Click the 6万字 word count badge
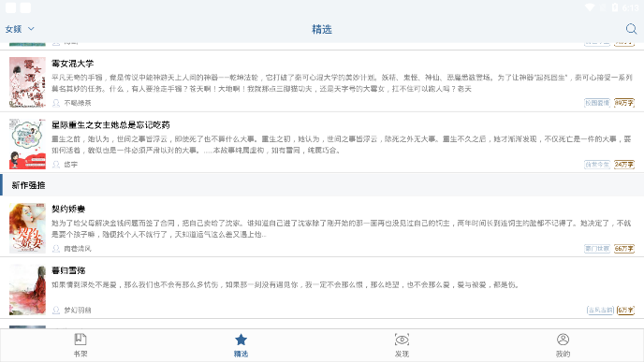This screenshot has height=362, width=644. click(x=626, y=311)
